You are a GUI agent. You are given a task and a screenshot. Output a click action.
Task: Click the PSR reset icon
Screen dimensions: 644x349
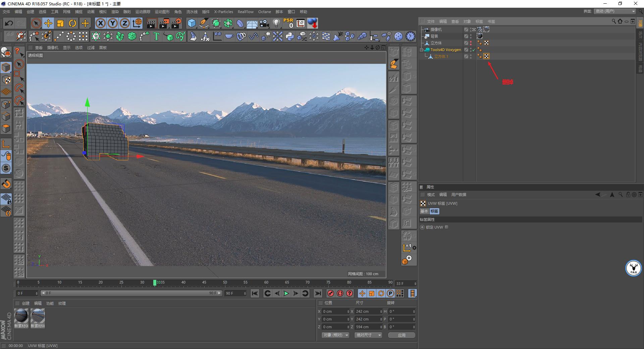coord(288,23)
